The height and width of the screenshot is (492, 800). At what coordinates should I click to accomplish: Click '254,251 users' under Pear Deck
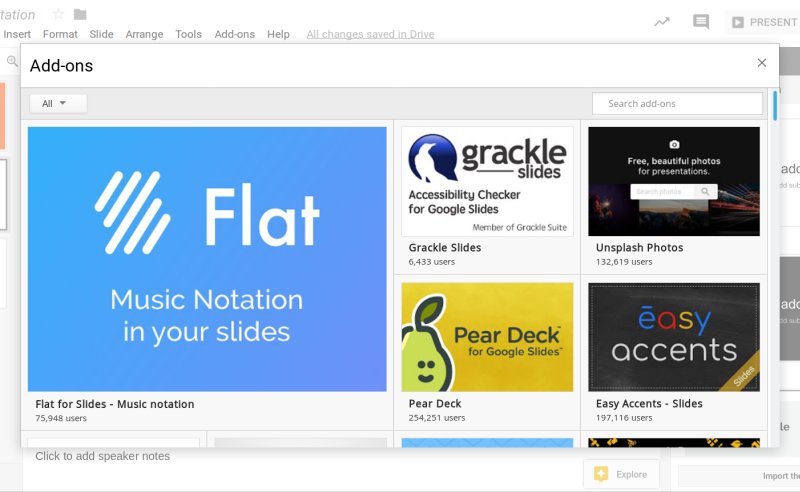(x=437, y=417)
